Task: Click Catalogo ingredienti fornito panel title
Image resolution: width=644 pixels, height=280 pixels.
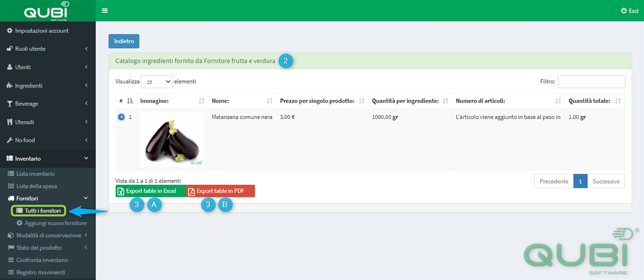Action: click(x=195, y=61)
